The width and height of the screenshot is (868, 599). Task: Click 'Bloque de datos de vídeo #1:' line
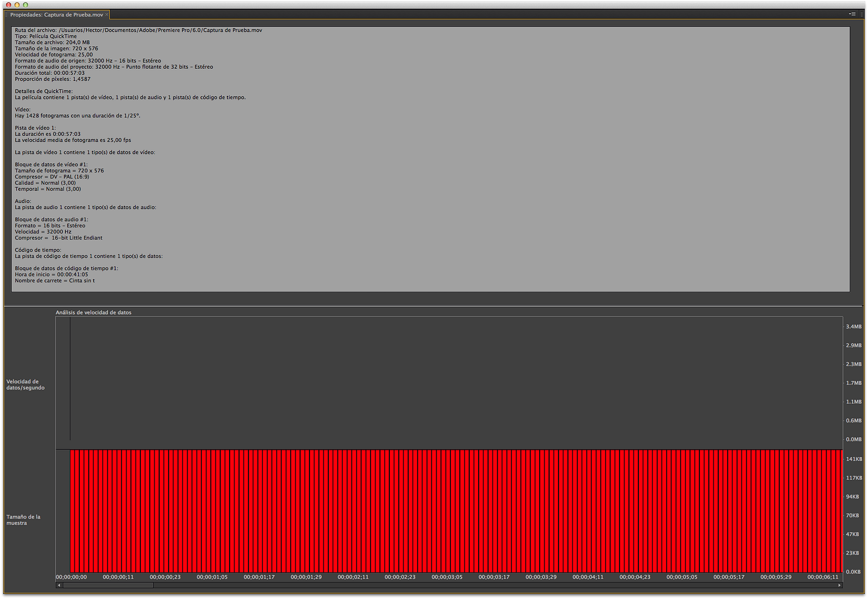[52, 165]
